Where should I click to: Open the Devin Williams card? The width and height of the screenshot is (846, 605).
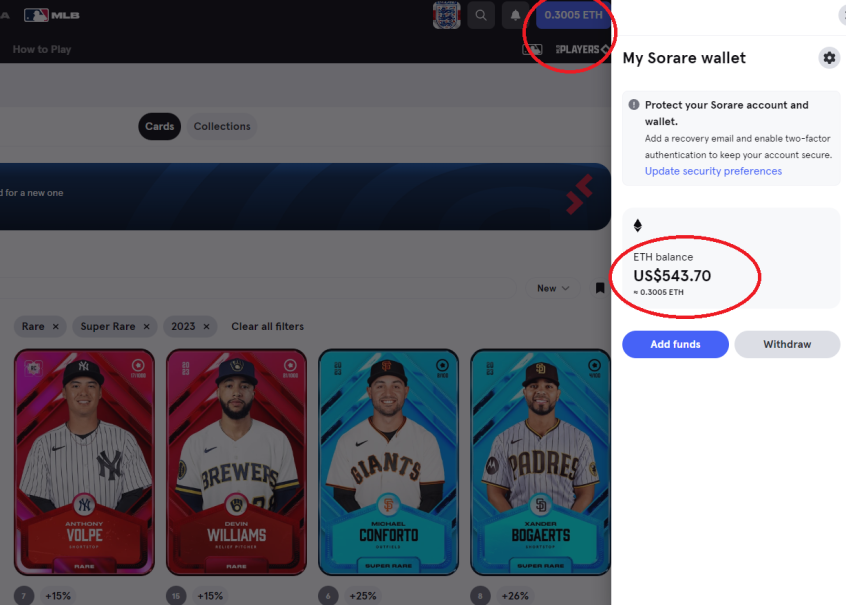(x=236, y=462)
